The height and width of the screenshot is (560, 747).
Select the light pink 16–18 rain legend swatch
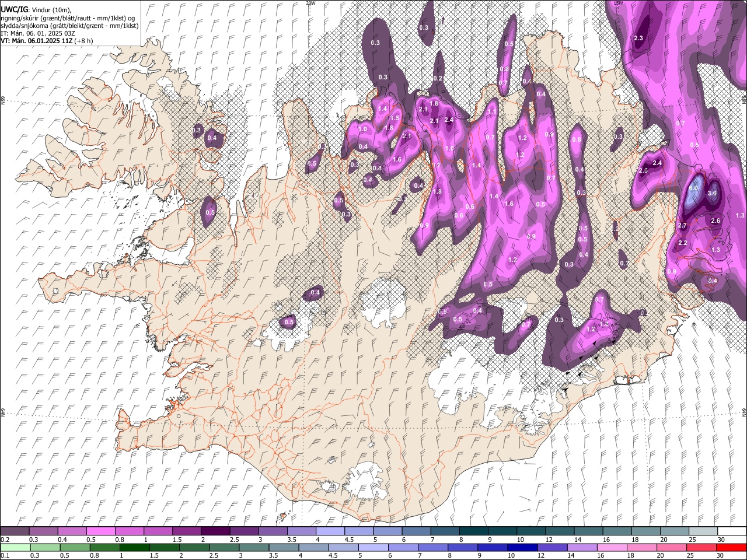pyautogui.click(x=612, y=547)
